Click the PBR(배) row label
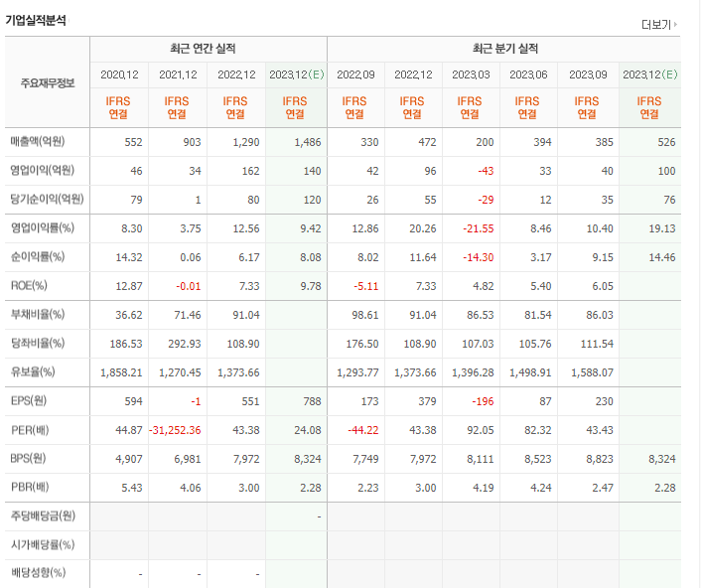 point(30,487)
